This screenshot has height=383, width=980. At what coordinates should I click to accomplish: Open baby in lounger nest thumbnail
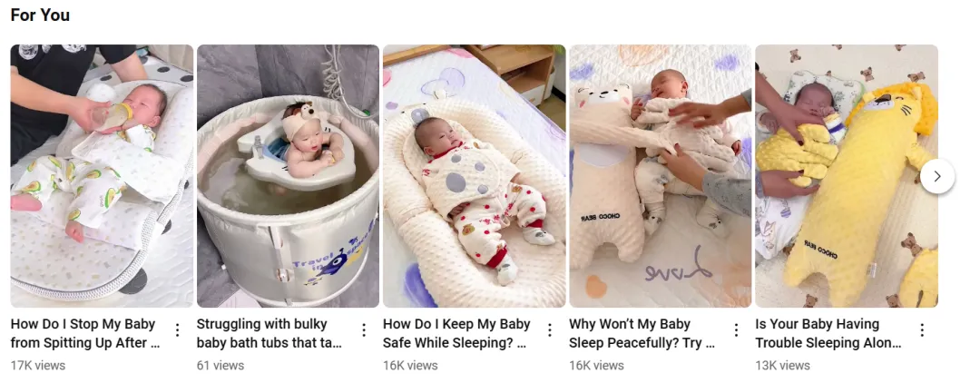point(475,175)
